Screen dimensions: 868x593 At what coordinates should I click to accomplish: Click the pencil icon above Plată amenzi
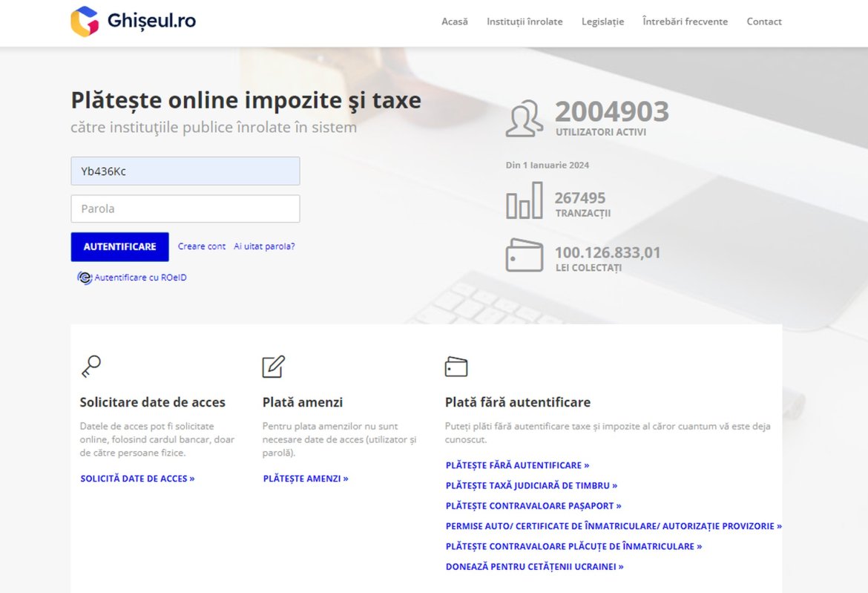[x=273, y=364]
